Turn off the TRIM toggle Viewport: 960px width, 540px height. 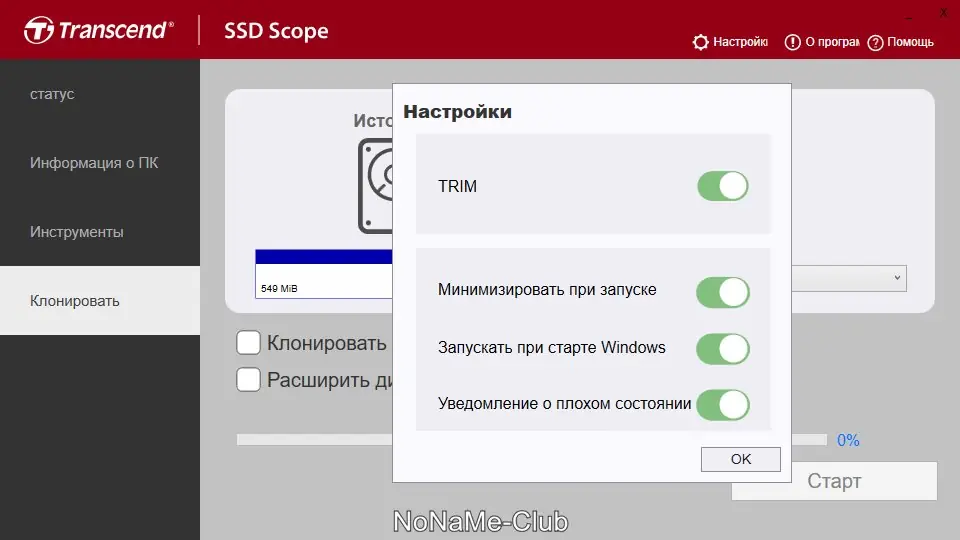tap(722, 186)
